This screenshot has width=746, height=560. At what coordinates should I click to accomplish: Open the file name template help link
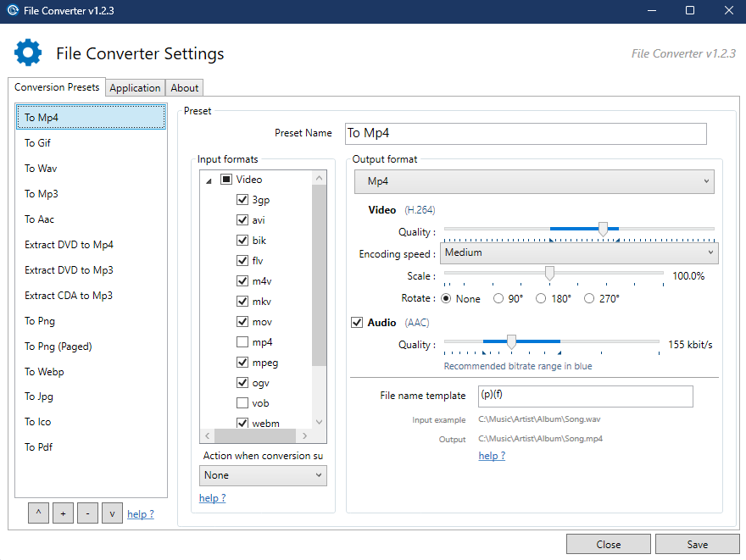491,455
